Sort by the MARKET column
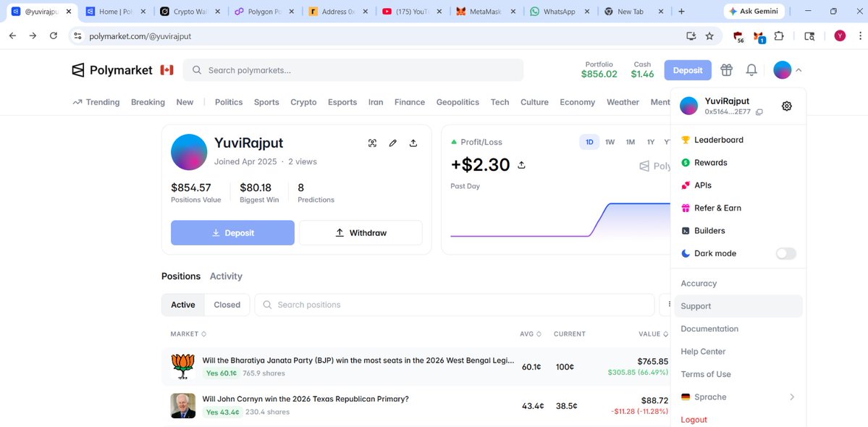 click(x=188, y=334)
